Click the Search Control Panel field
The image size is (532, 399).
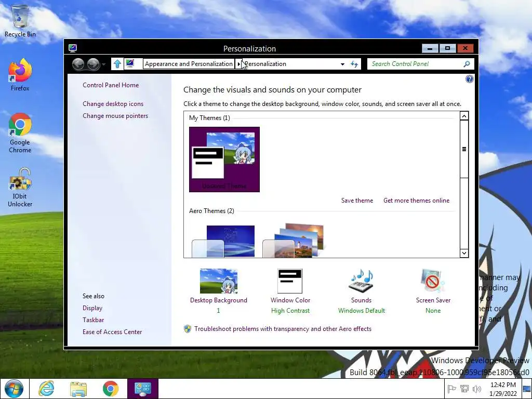coord(420,64)
